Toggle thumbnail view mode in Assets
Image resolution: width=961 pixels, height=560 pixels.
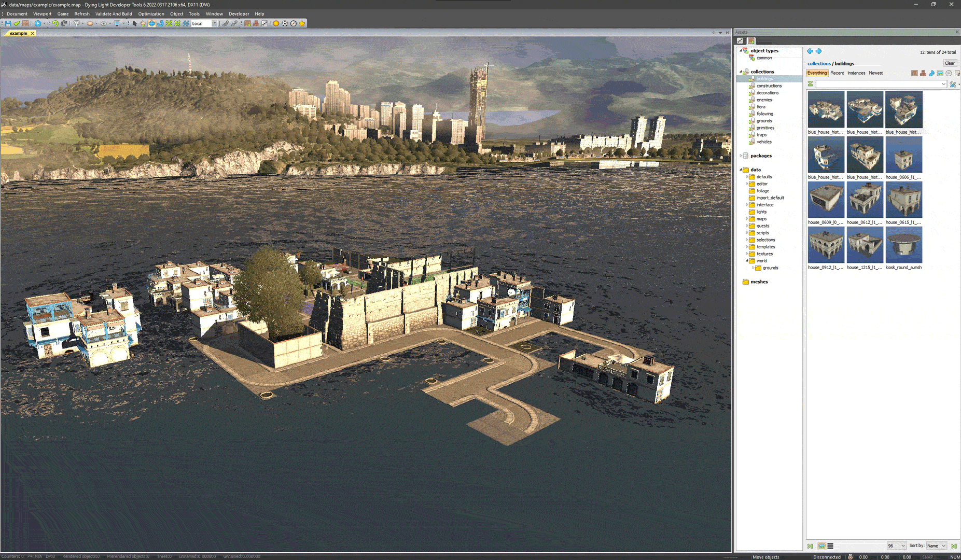coord(822,546)
